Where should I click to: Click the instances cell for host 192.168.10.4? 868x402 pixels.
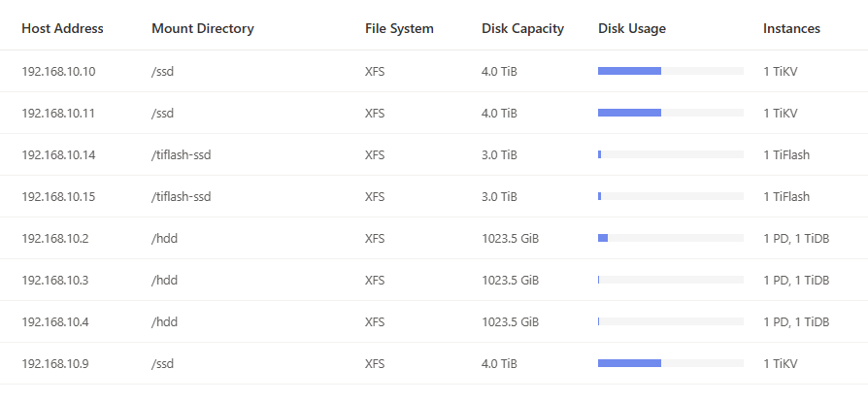click(796, 321)
